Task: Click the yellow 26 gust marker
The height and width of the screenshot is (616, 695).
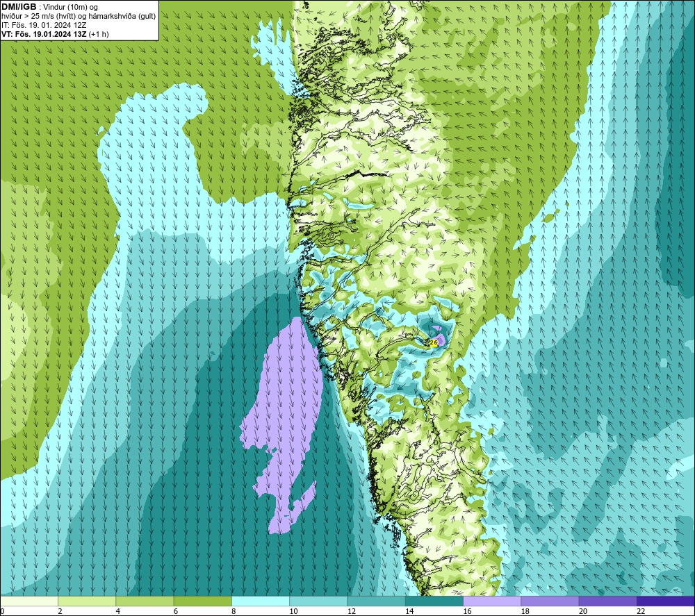Action: point(434,342)
